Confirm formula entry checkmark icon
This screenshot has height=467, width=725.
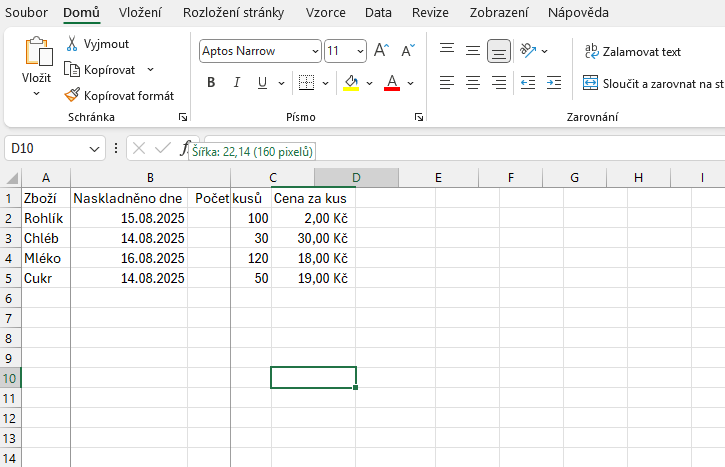(163, 148)
